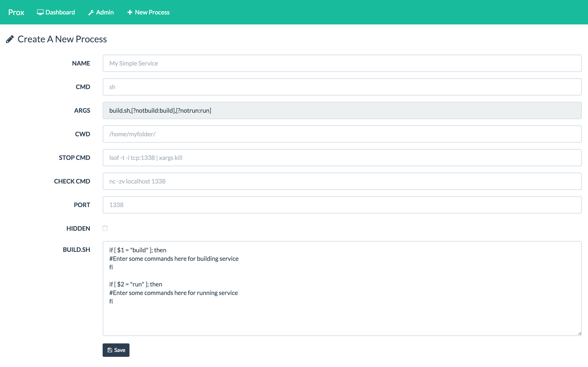Click into the CMD text field
Screen dimensions: 588x367
(x=342, y=87)
